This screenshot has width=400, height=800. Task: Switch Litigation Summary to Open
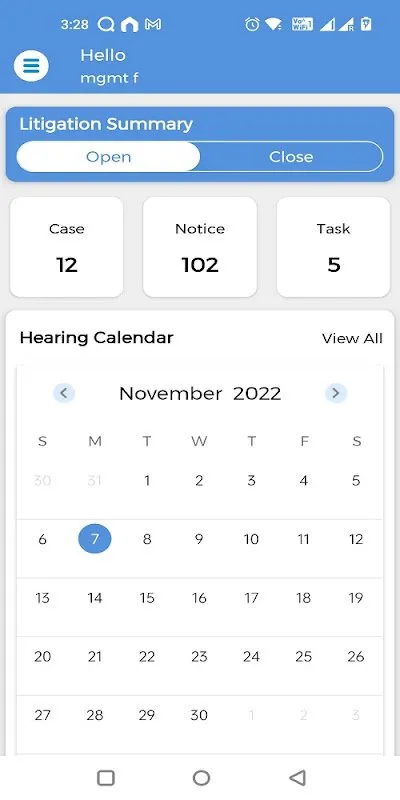click(108, 157)
